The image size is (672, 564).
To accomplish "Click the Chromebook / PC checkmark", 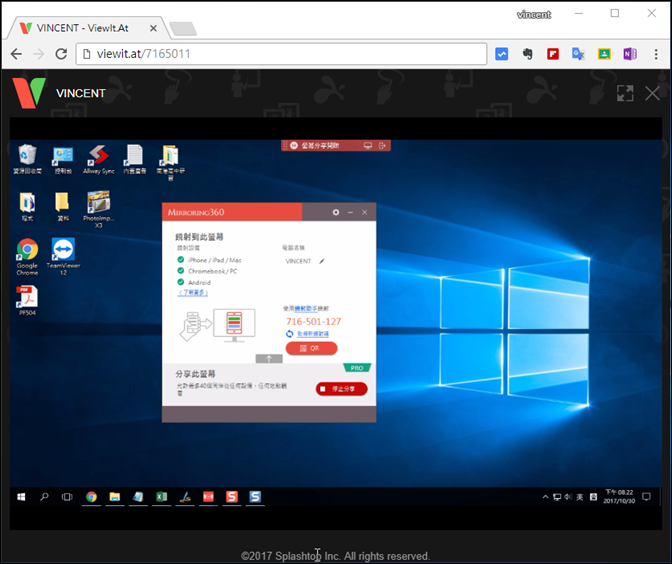I will (180, 271).
